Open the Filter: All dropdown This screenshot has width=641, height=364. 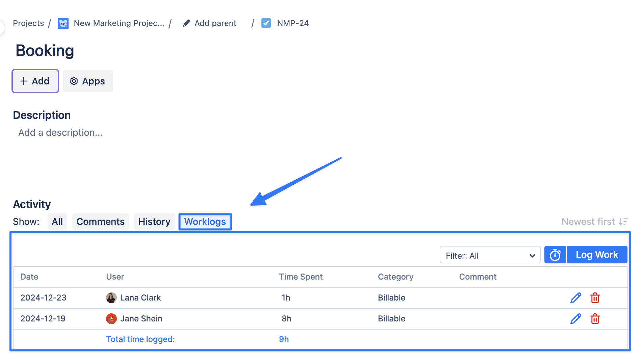[x=490, y=255]
